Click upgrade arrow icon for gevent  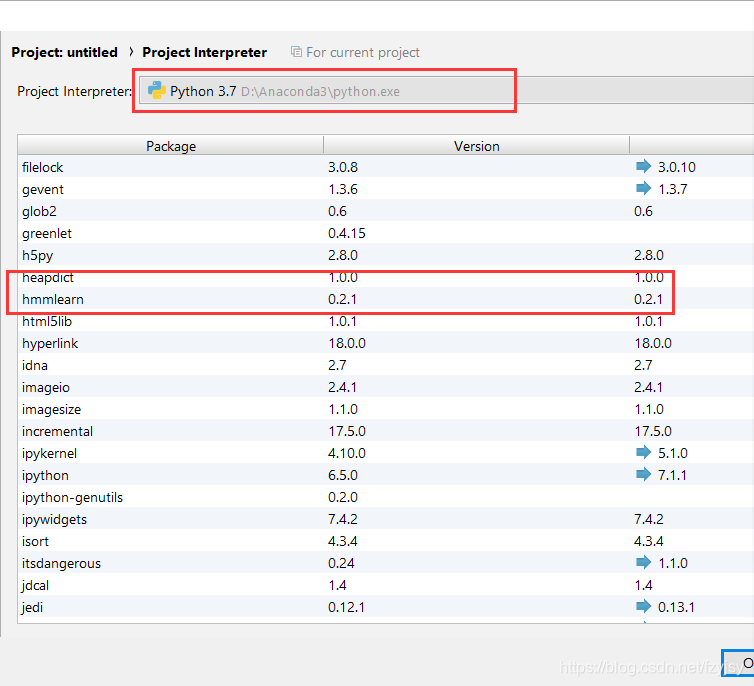[x=643, y=188]
